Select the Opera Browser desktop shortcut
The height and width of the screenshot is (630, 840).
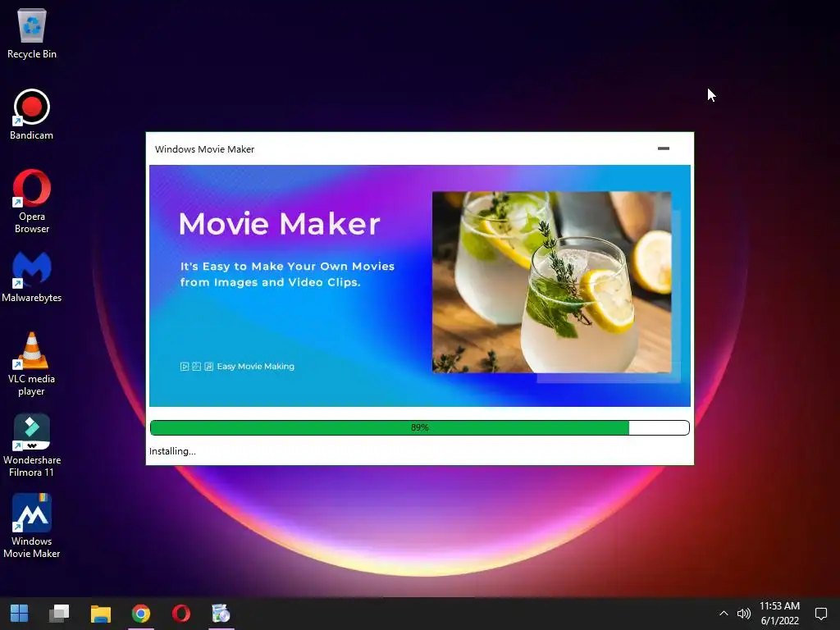pos(32,202)
